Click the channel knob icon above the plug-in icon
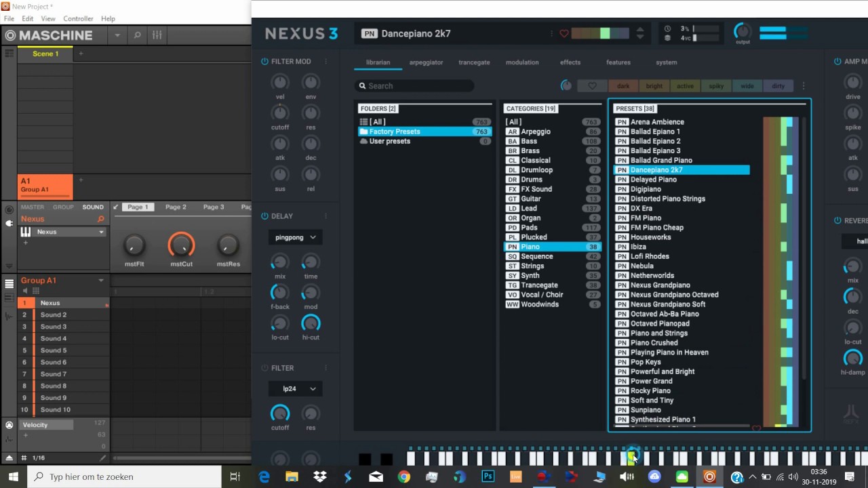 point(9,209)
